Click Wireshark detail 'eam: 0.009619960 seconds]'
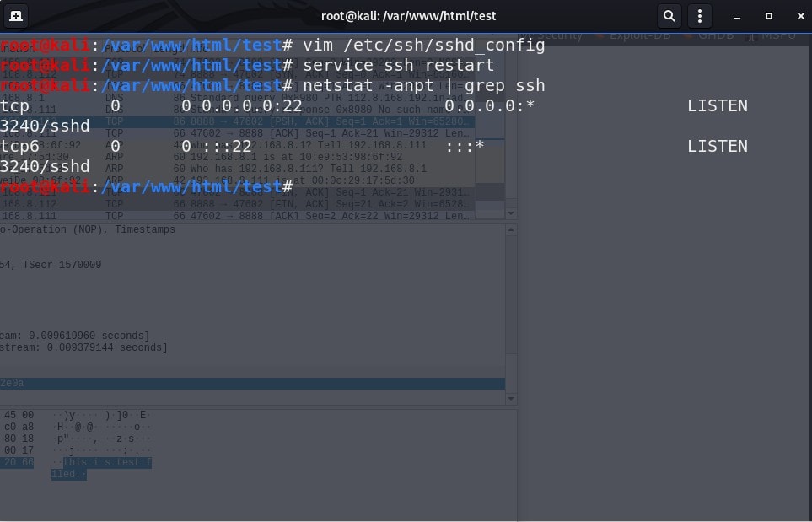 pyautogui.click(x=74, y=336)
